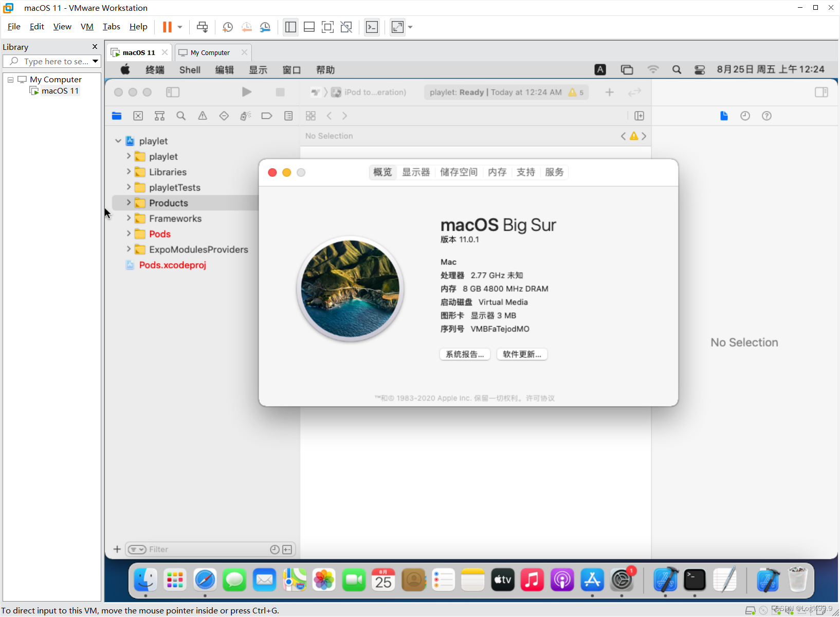Open the Test navigator diamond icon
This screenshot has width=840, height=617.
[x=224, y=116]
